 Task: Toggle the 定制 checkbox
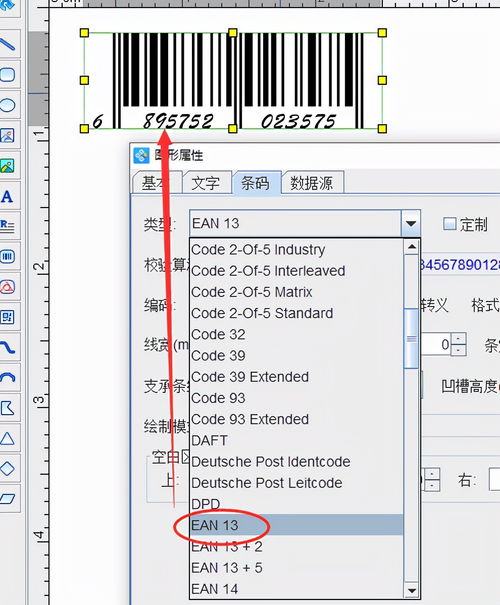[449, 223]
